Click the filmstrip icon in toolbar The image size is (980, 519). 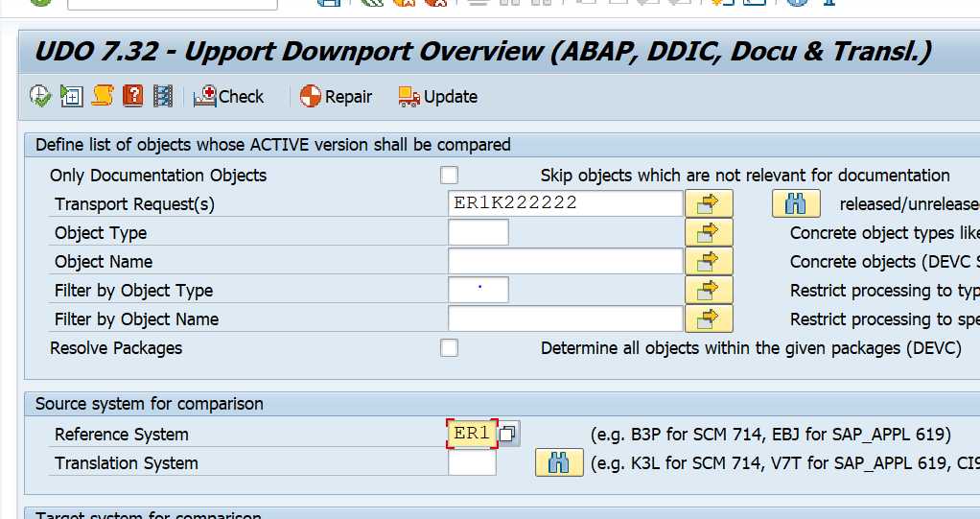point(163,96)
